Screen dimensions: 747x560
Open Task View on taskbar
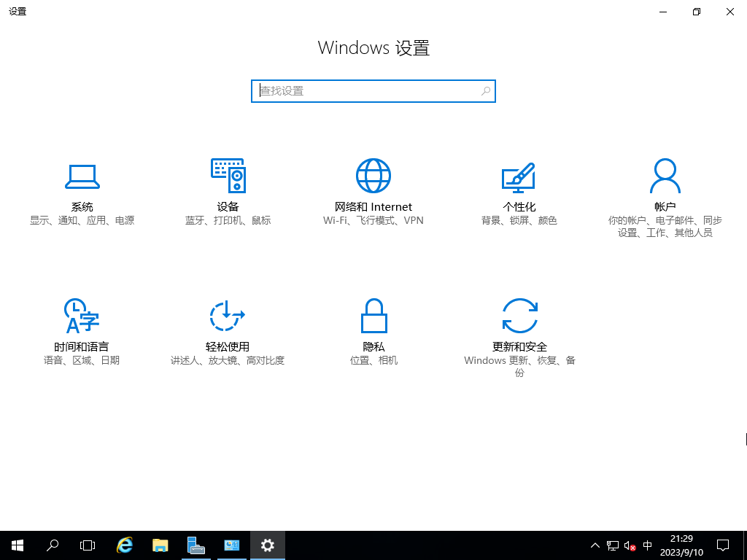point(88,545)
